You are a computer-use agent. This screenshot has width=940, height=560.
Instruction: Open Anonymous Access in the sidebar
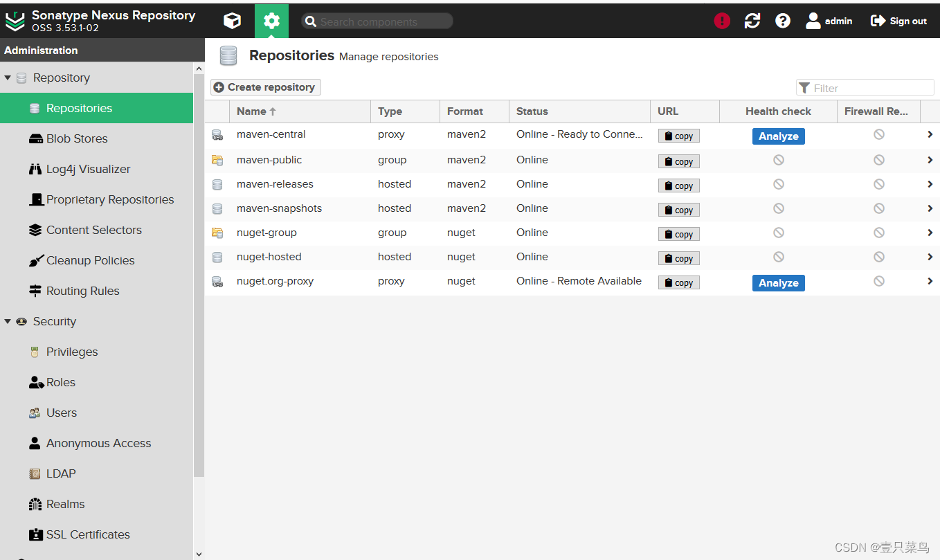click(x=96, y=443)
